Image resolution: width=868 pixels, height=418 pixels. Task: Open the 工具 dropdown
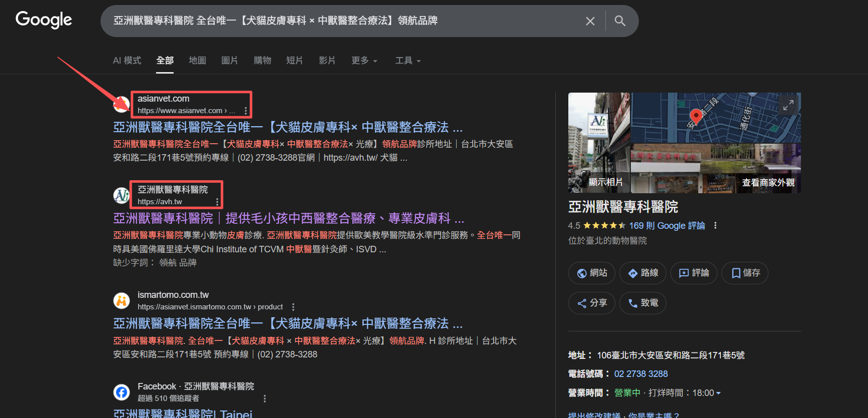408,61
